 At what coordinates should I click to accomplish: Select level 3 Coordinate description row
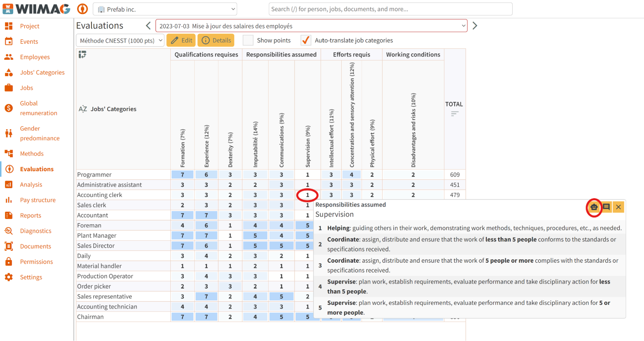[x=470, y=265]
